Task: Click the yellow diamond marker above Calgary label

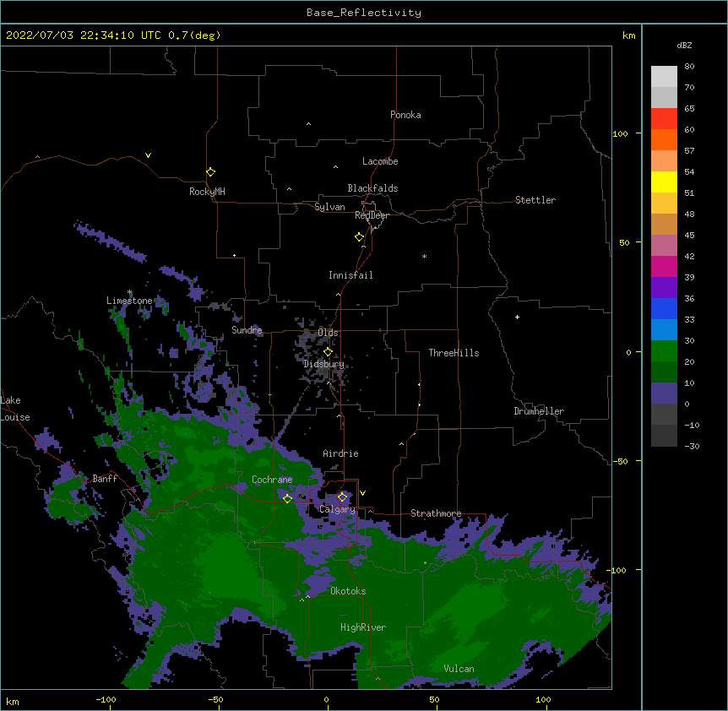Action: (342, 497)
